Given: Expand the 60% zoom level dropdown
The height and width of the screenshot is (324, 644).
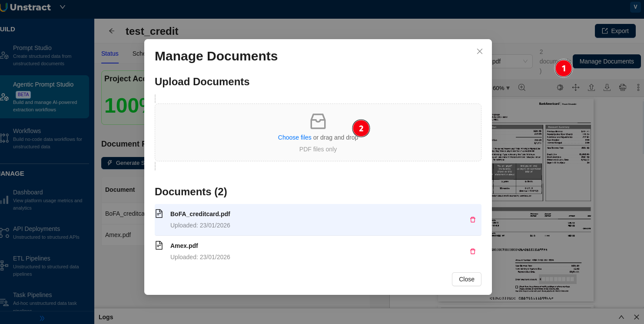Looking at the screenshot, I should click(501, 88).
